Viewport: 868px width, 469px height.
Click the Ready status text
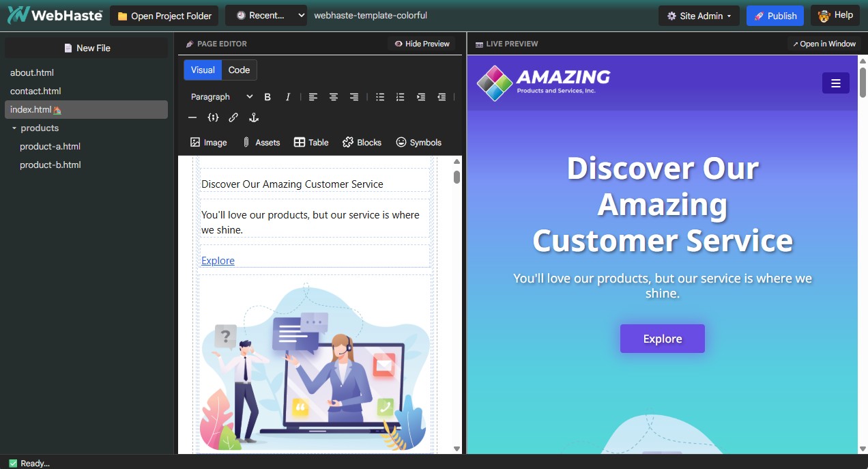[35, 464]
